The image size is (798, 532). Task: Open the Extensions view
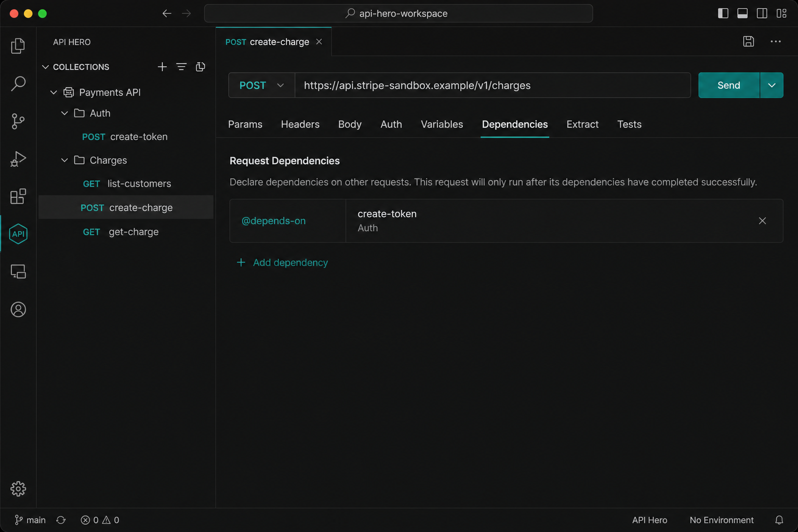[18, 196]
